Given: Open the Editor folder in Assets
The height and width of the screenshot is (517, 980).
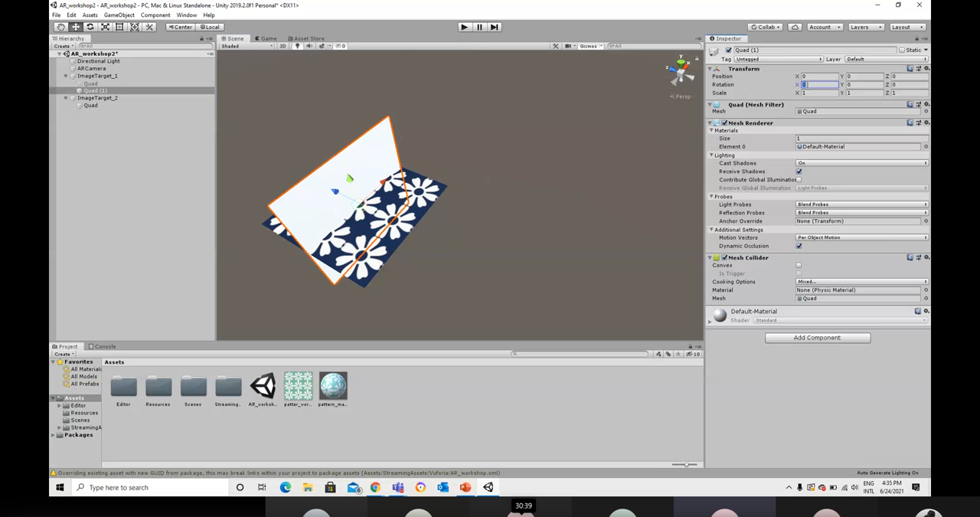Looking at the screenshot, I should (x=123, y=390).
